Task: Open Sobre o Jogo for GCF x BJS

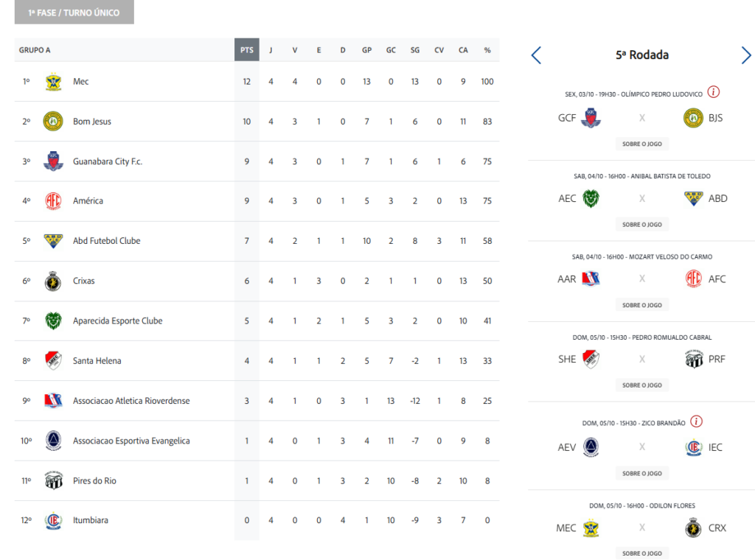Action: [x=642, y=144]
